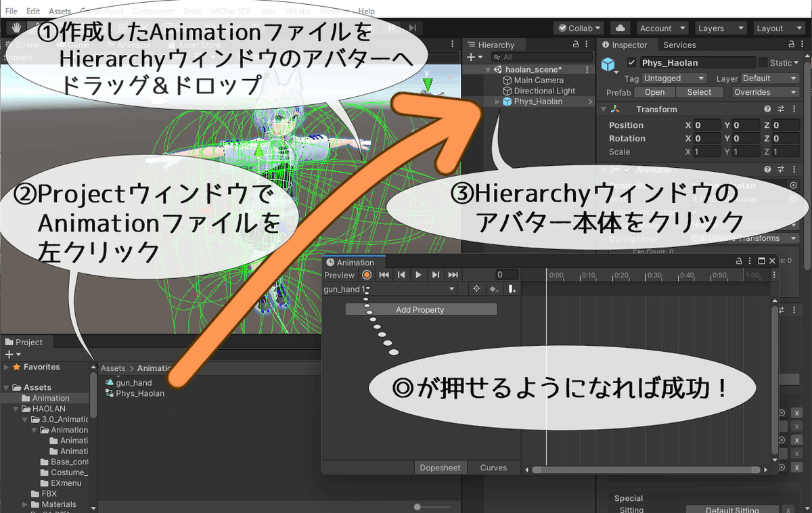
Task: Click the Controller object picker circle
Action: pyautogui.click(x=793, y=185)
